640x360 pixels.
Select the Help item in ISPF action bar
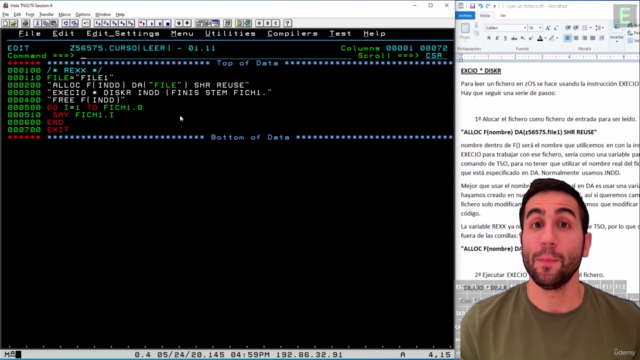coord(374,33)
